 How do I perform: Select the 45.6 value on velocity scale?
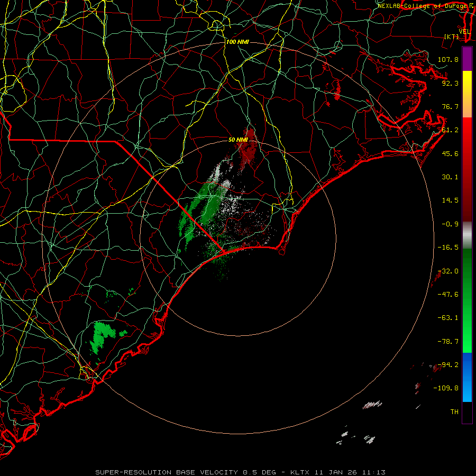(x=450, y=153)
